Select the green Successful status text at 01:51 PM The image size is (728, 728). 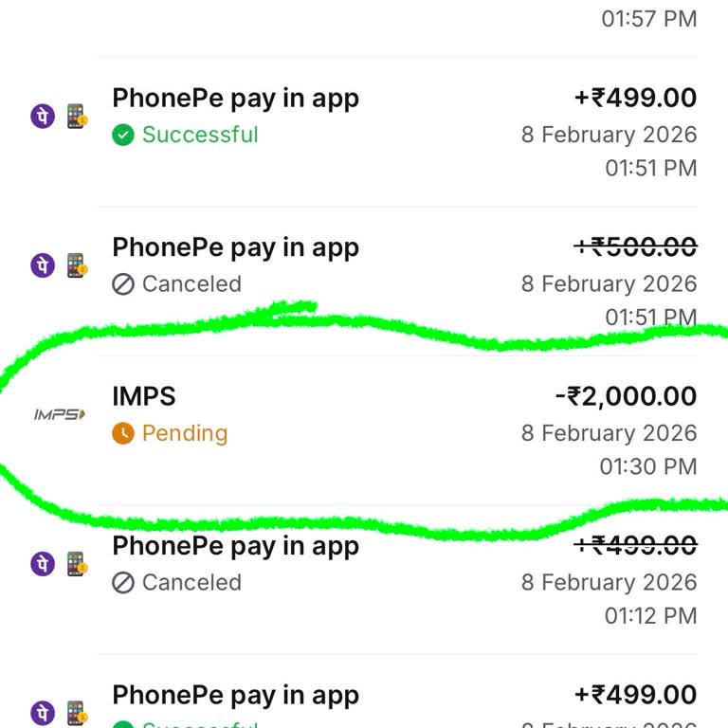click(x=200, y=136)
